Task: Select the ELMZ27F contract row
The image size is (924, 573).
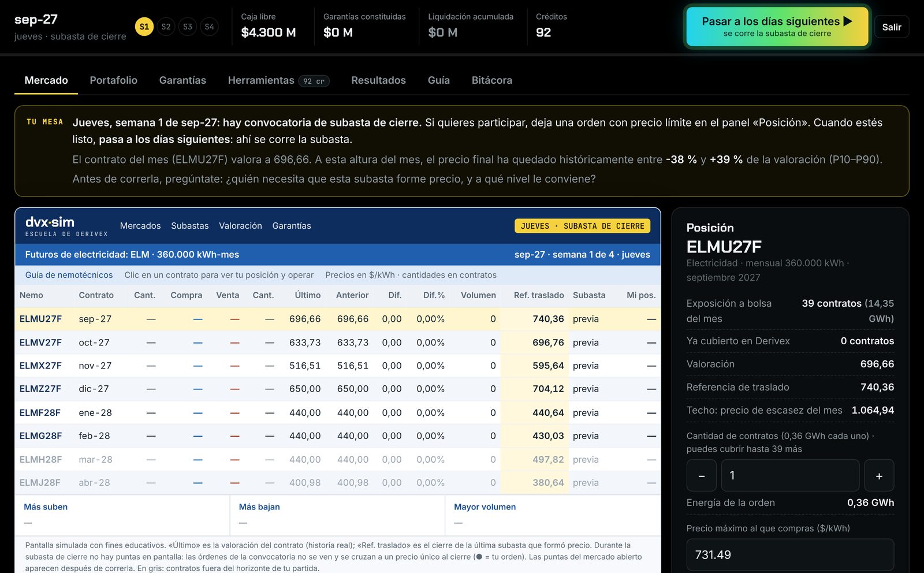Action: [x=338, y=389]
